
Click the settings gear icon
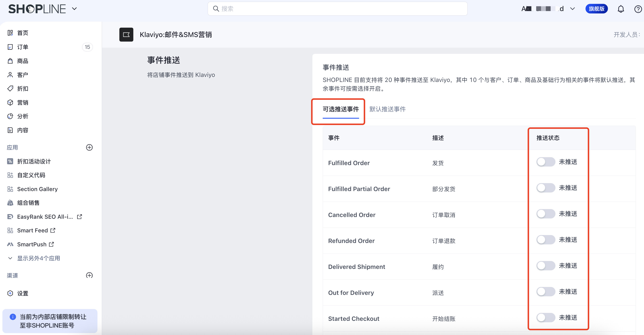point(10,293)
